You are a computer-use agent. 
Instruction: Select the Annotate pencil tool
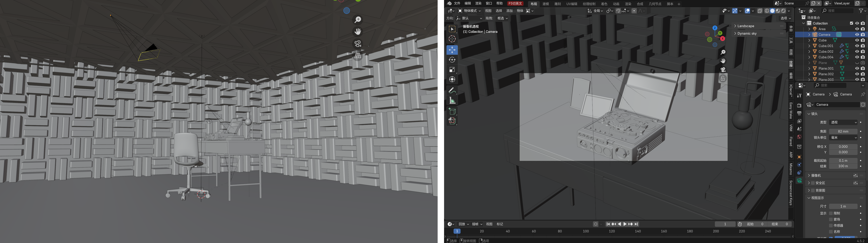point(452,90)
